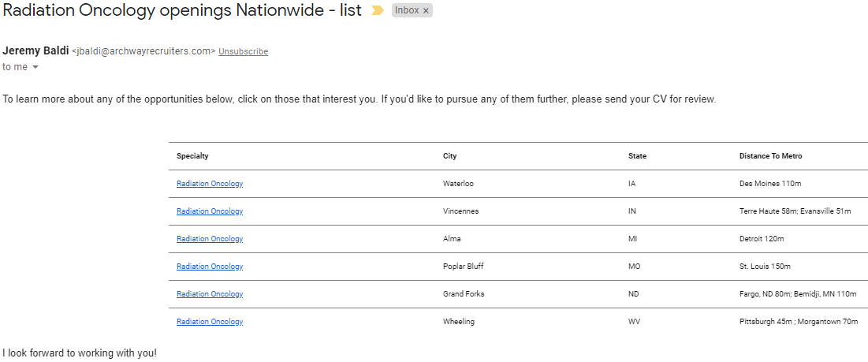Image resolution: width=868 pixels, height=362 pixels.
Task: Click the Specialty column header
Action: [x=192, y=156]
